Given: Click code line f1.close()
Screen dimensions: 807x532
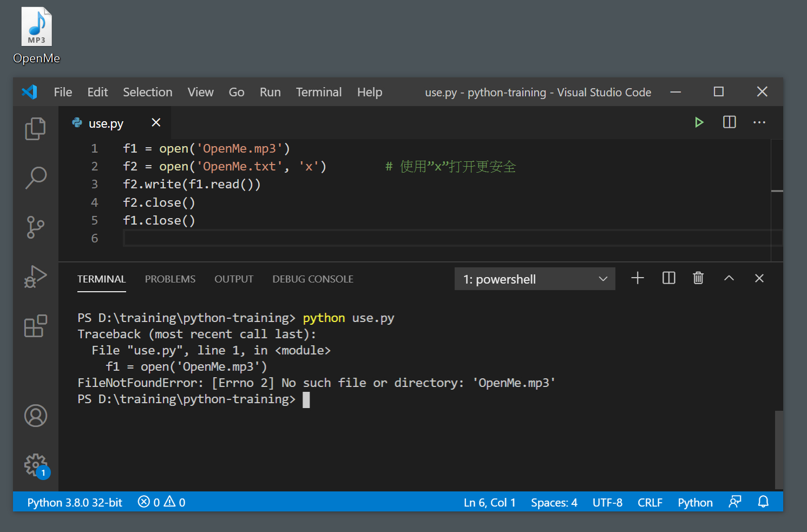Looking at the screenshot, I should click(159, 220).
